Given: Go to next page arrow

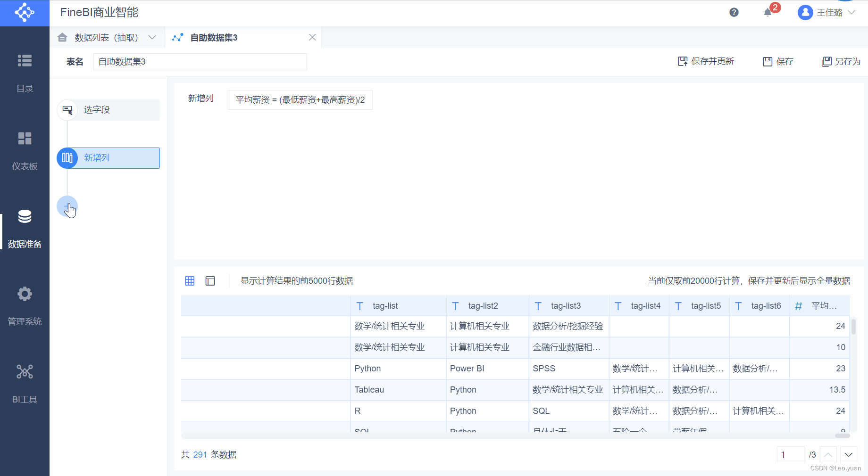Looking at the screenshot, I should coord(849,455).
